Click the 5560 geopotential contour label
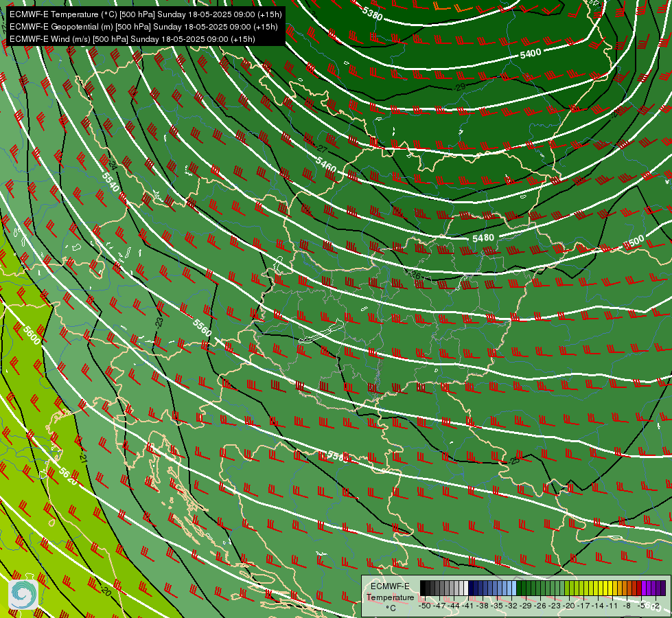Screen dimensions: 672x618 pyautogui.click(x=202, y=328)
